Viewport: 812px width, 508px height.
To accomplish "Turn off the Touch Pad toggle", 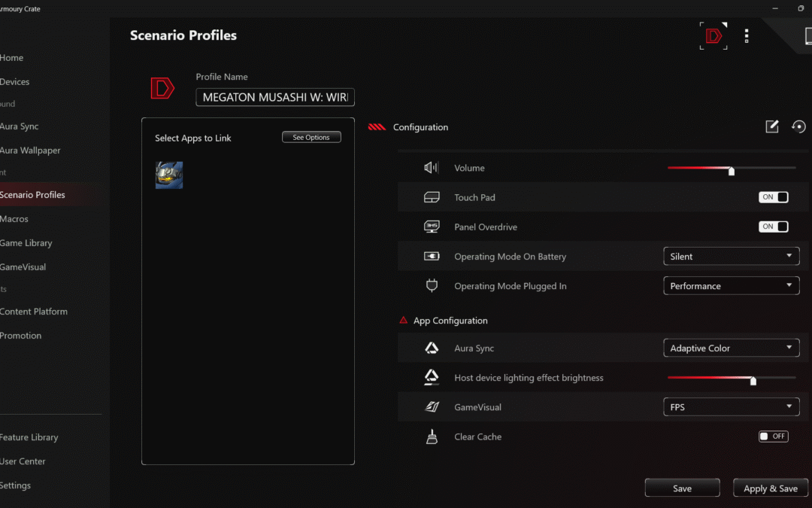I will click(x=773, y=197).
